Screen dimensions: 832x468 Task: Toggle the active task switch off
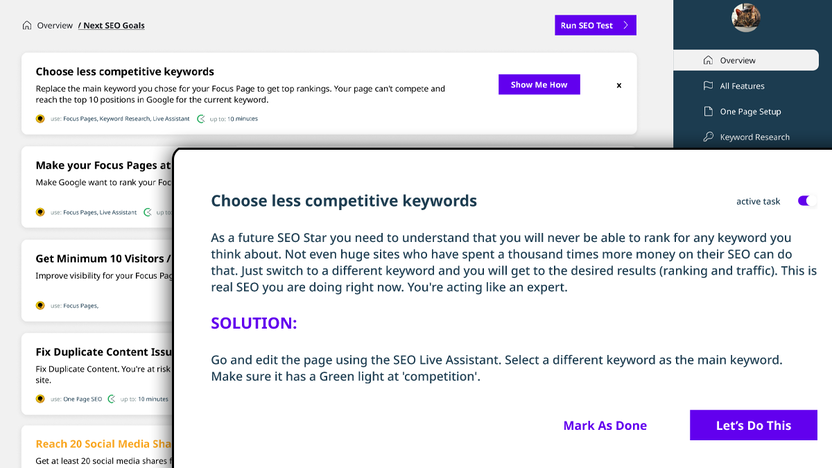point(807,201)
